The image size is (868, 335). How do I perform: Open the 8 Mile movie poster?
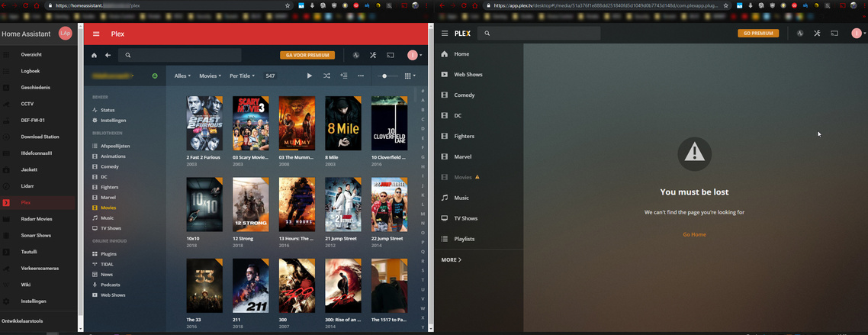click(343, 124)
